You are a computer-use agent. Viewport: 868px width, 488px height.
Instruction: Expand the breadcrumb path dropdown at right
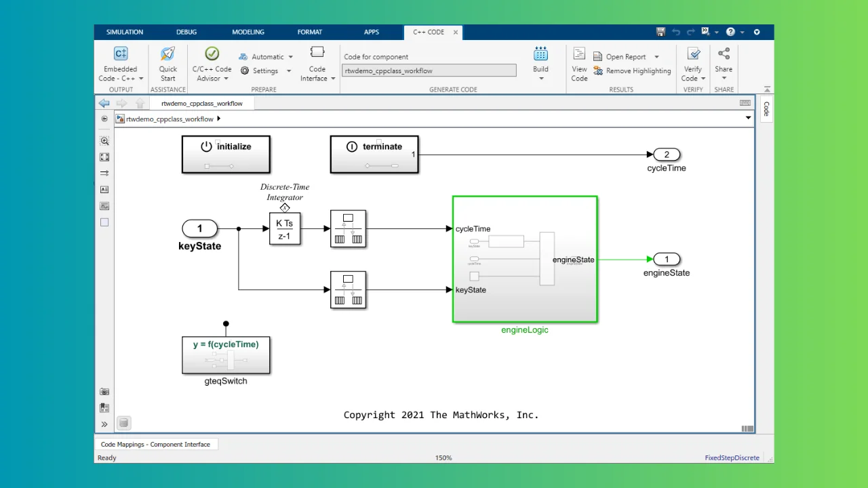(x=748, y=118)
